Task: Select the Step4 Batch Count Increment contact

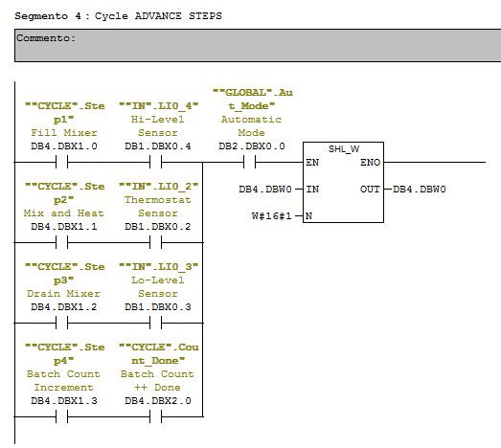Action: (61, 416)
